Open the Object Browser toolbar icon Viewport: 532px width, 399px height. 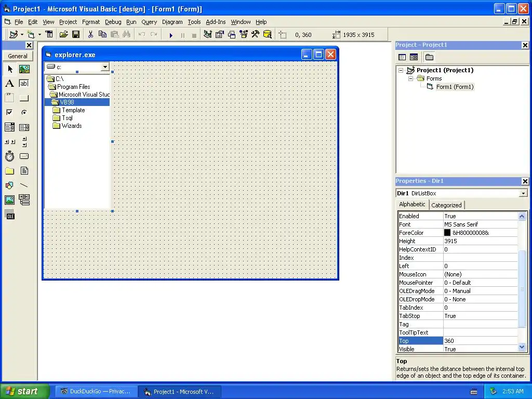244,35
